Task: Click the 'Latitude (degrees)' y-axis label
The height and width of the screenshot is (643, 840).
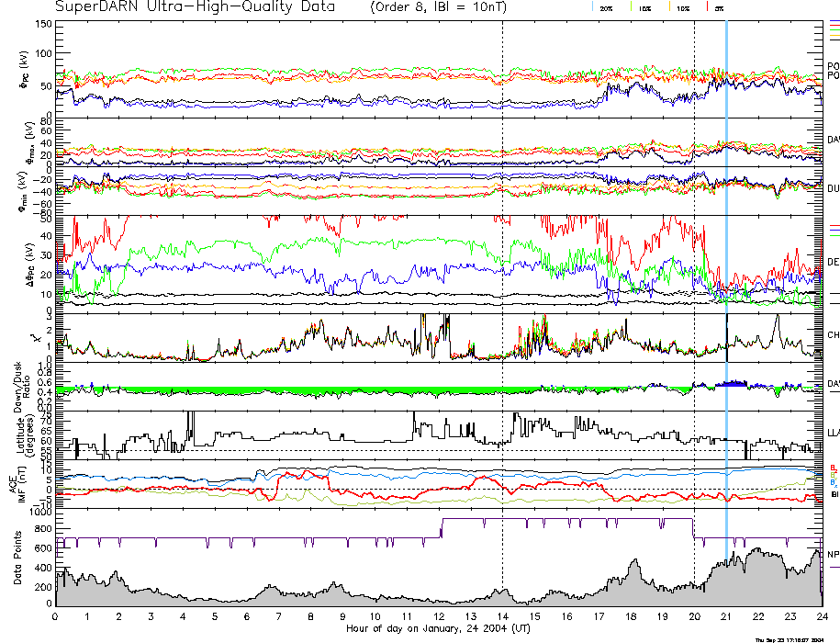Action: tap(25, 435)
